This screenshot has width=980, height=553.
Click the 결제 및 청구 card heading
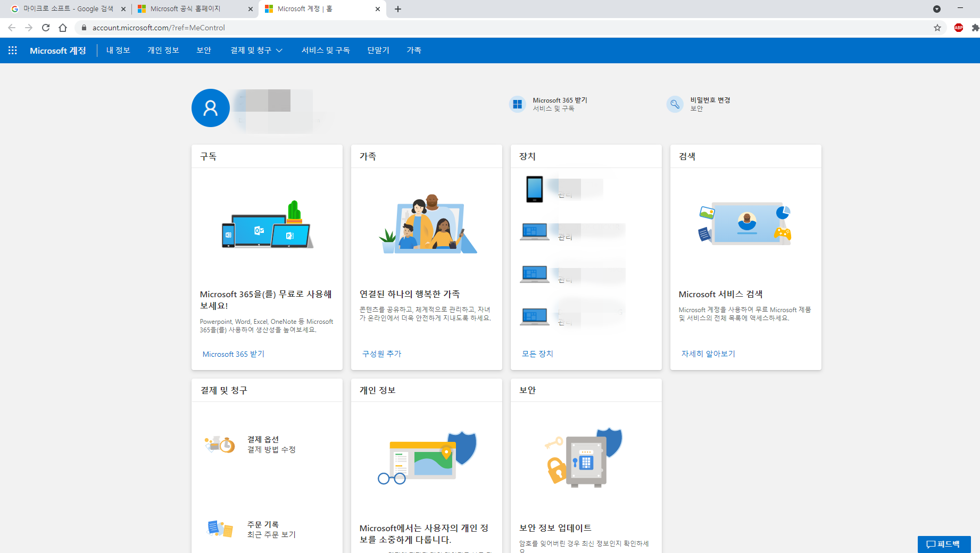click(x=223, y=390)
